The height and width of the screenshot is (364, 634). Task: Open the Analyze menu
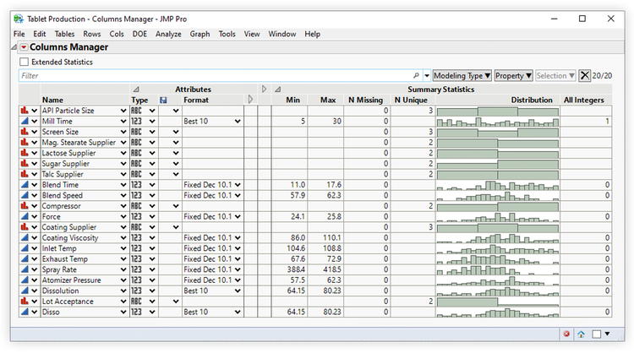[168, 34]
